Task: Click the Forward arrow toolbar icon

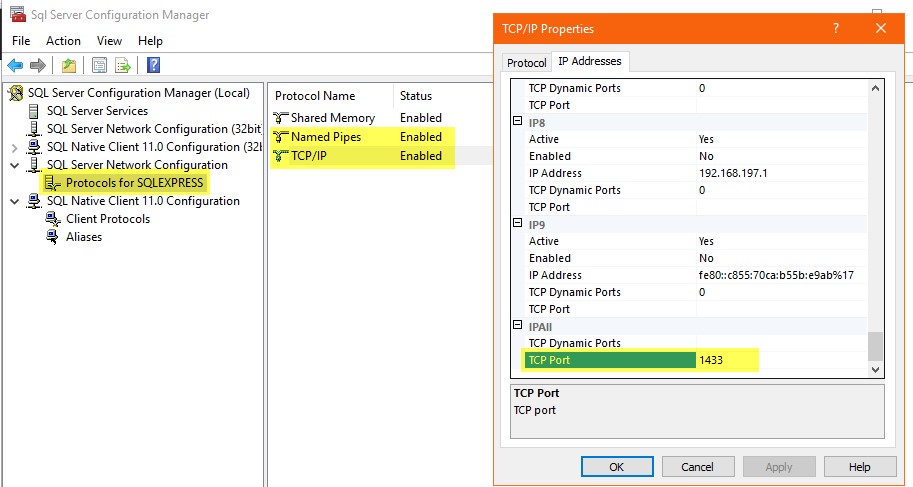Action: coord(37,65)
